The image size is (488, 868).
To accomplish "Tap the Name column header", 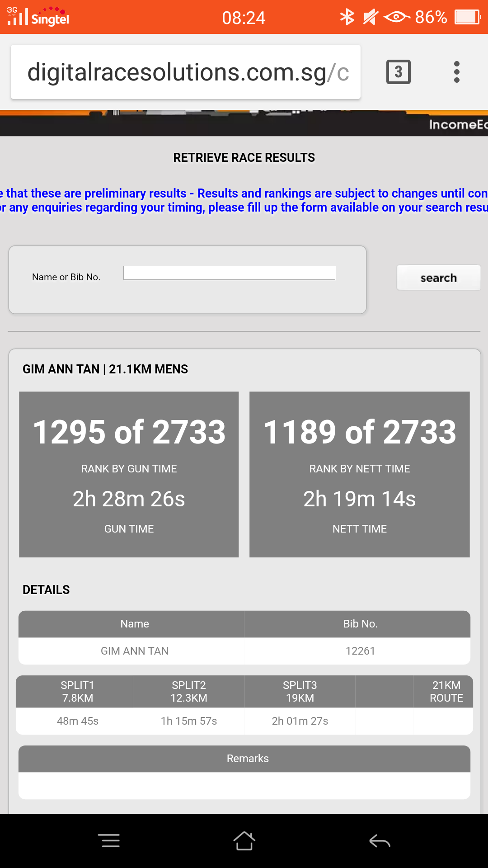I will coord(135,624).
